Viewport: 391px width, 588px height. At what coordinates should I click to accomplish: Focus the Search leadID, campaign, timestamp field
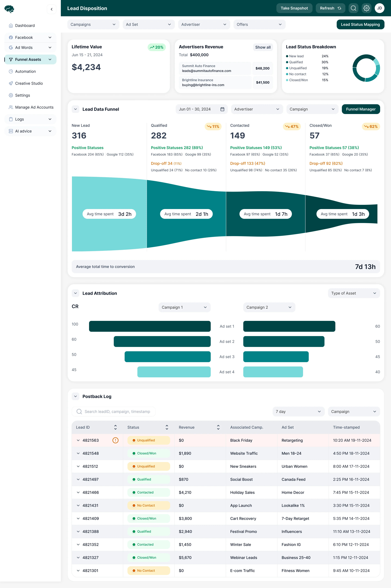point(113,412)
